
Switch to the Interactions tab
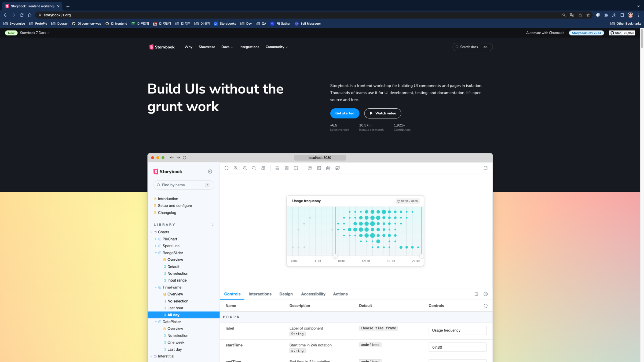(x=260, y=294)
